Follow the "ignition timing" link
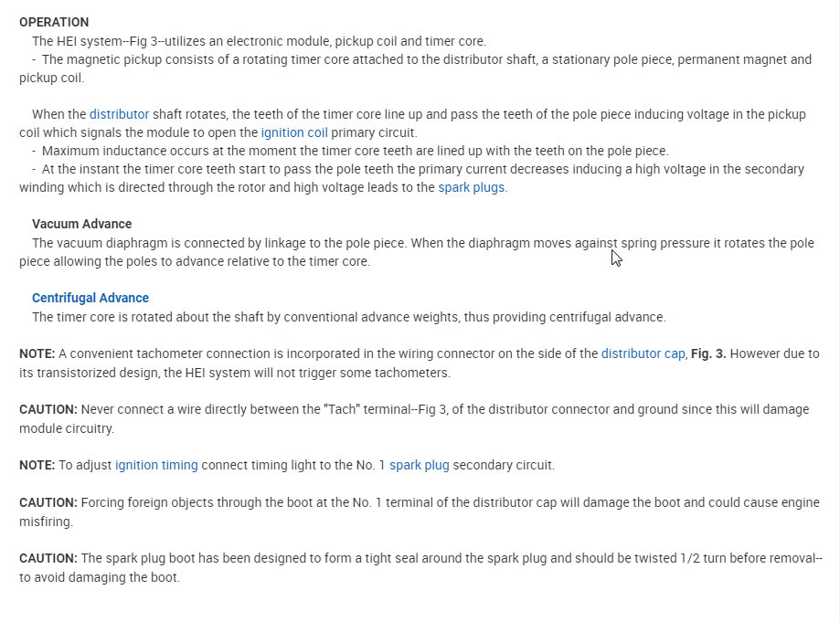This screenshot has height=622, width=840. (156, 465)
